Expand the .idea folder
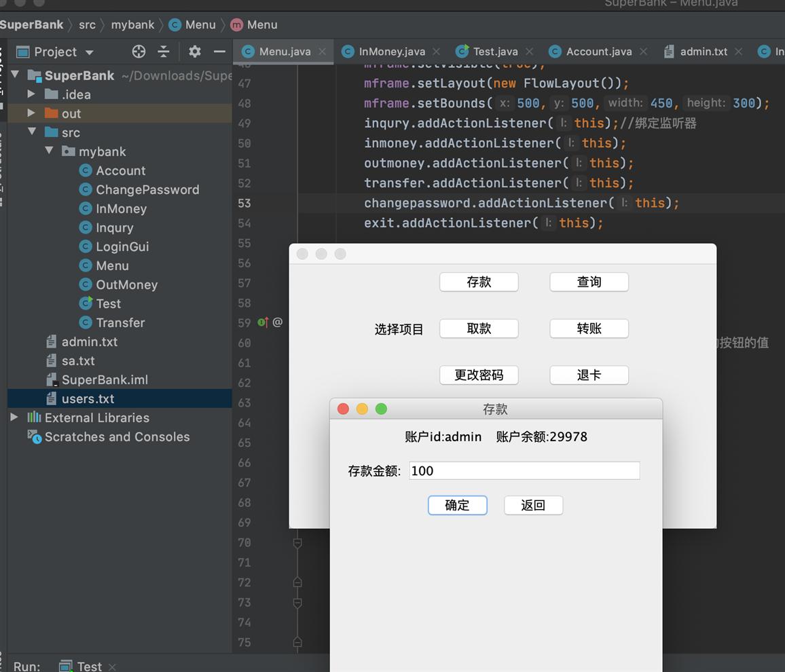The image size is (785, 672). (x=31, y=94)
